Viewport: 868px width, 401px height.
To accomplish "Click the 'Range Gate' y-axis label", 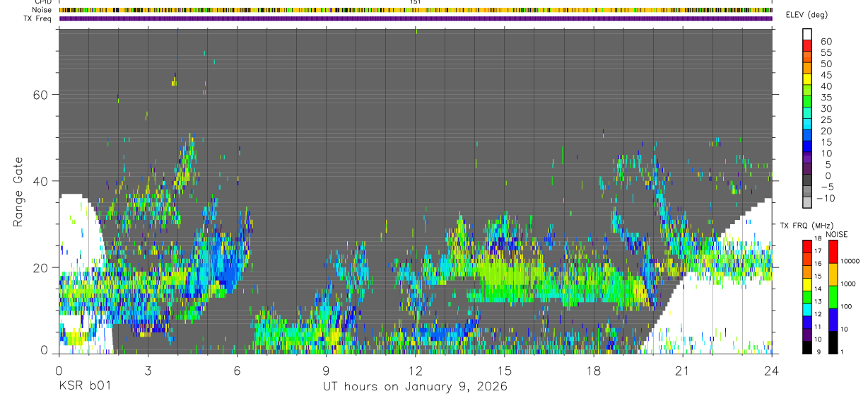I will coord(18,192).
